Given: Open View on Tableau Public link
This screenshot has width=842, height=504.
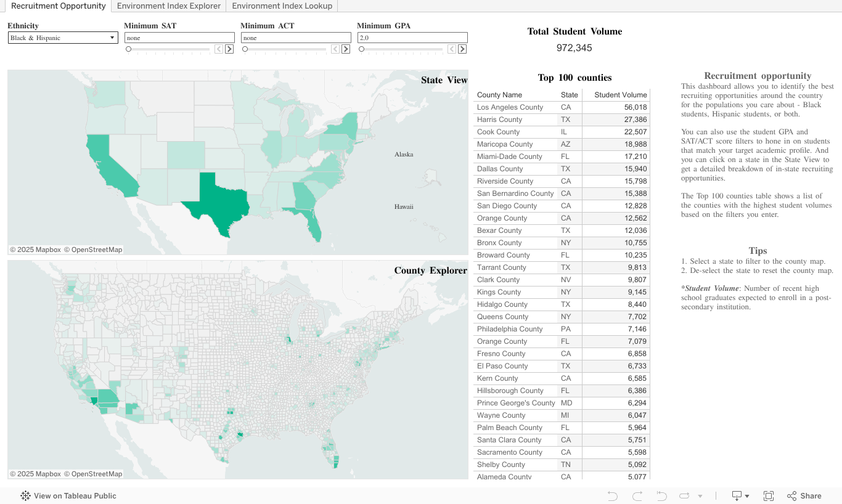Looking at the screenshot, I should pyautogui.click(x=68, y=496).
